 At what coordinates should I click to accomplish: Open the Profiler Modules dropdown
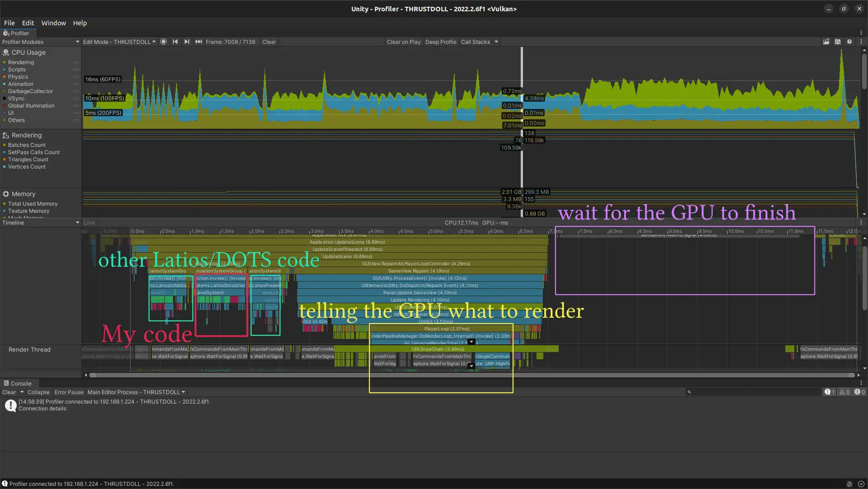(x=40, y=42)
